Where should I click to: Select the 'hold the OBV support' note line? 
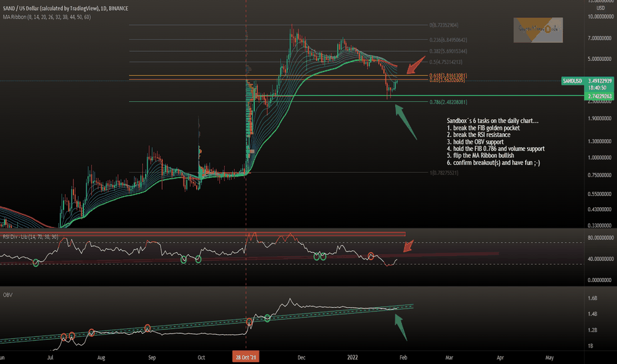(475, 142)
